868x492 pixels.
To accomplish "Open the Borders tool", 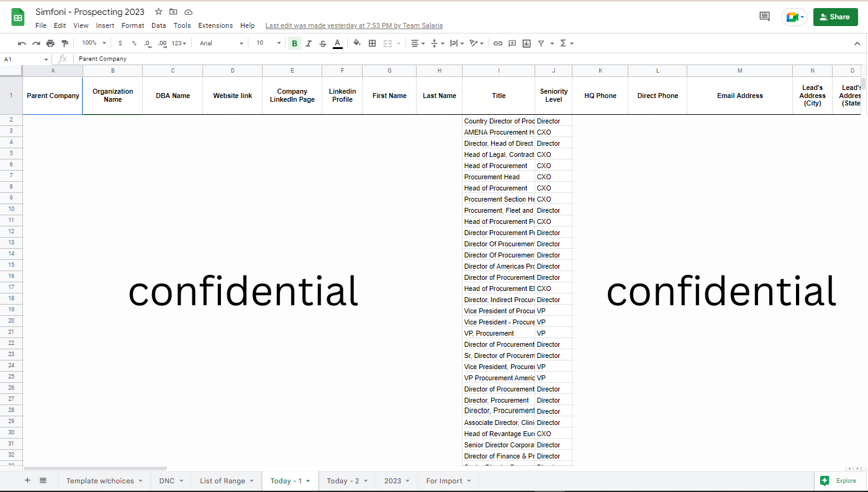I will pyautogui.click(x=372, y=43).
